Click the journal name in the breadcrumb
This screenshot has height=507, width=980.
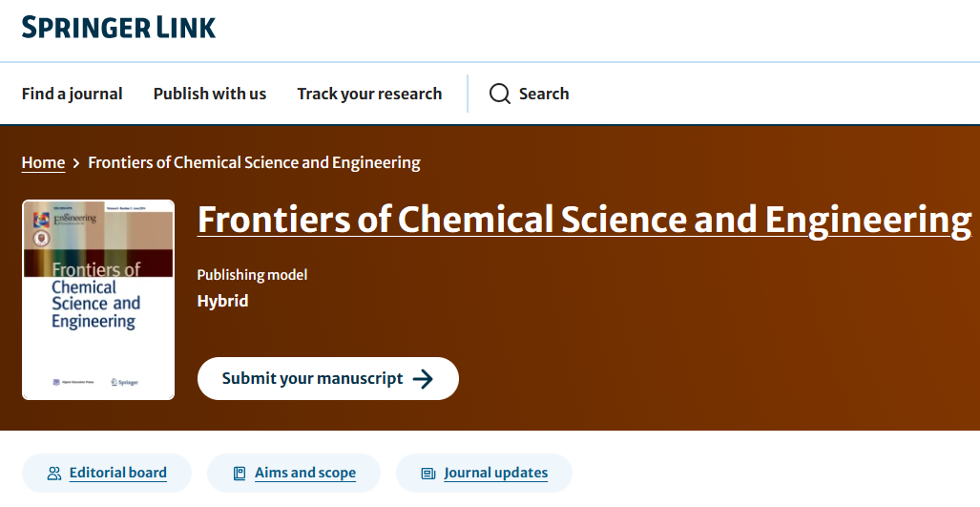(254, 163)
